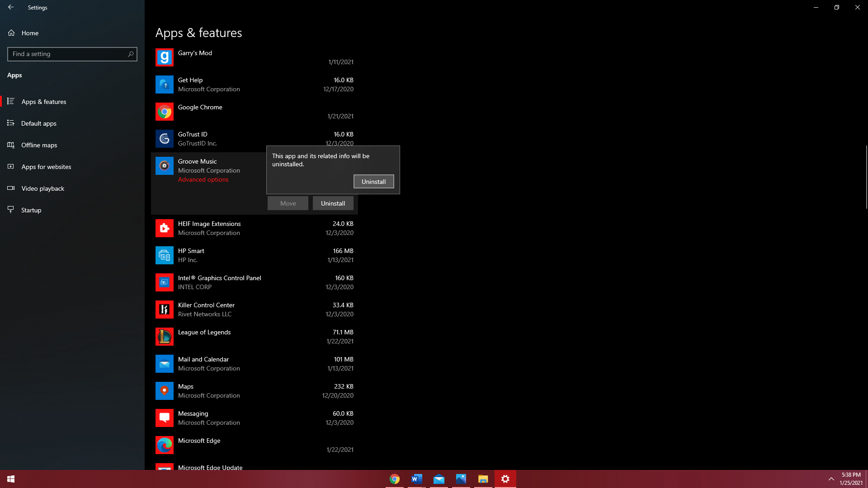The image size is (868, 488).
Task: Click the Find a setting search box
Action: 72,54
